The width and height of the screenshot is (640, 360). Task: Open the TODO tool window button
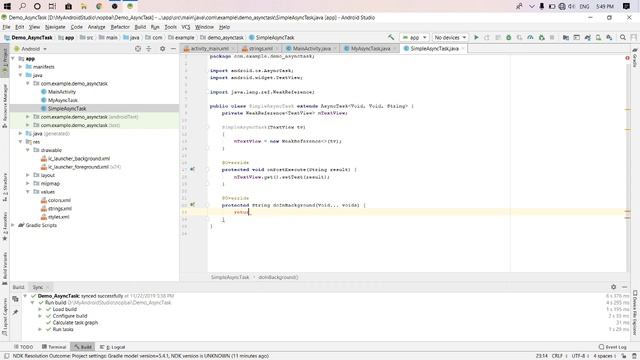click(x=23, y=347)
